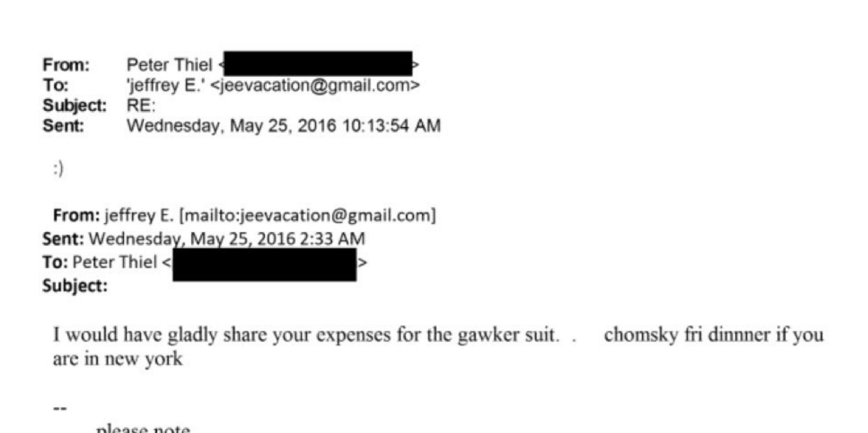Click the redacted block beside quoted To: Peter Thiel
The height and width of the screenshot is (433, 868).
(x=264, y=265)
